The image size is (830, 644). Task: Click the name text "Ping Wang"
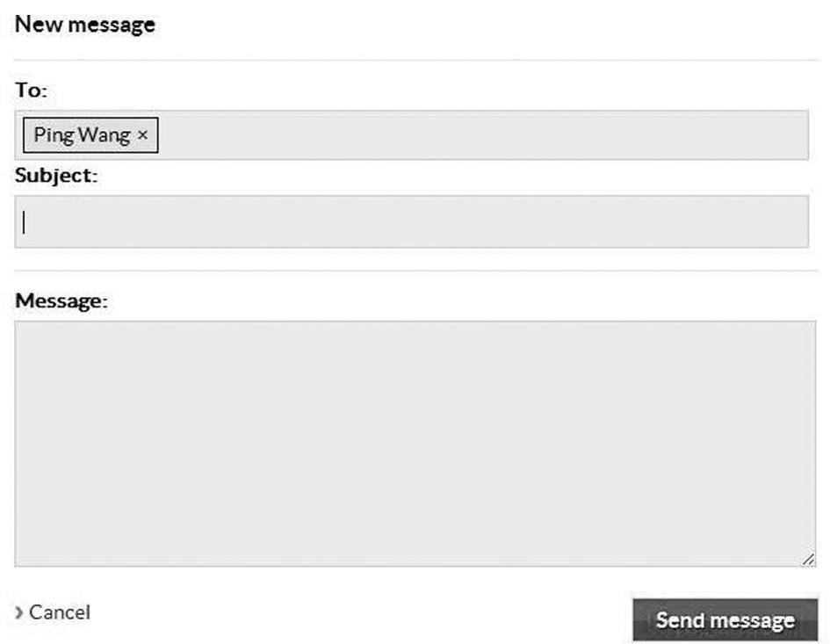click(x=82, y=135)
